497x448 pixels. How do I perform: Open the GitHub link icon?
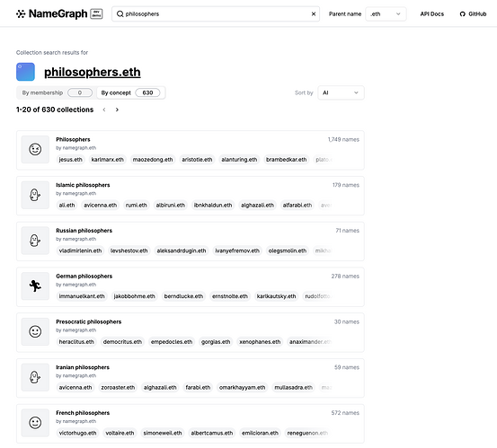click(x=463, y=14)
